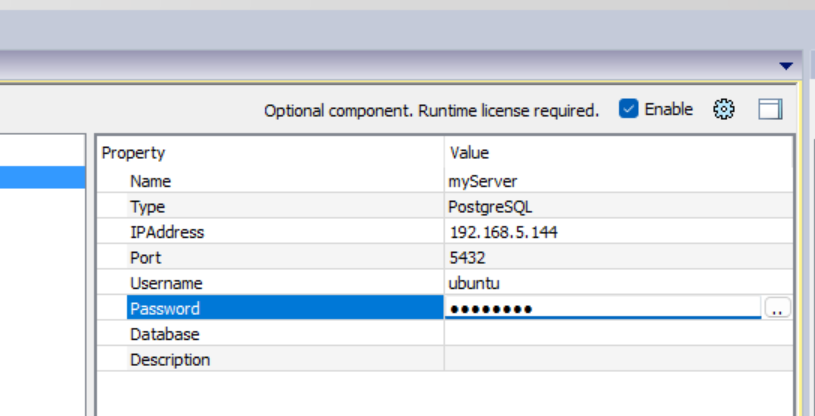
Task: Open the gear settings icon
Action: click(724, 110)
